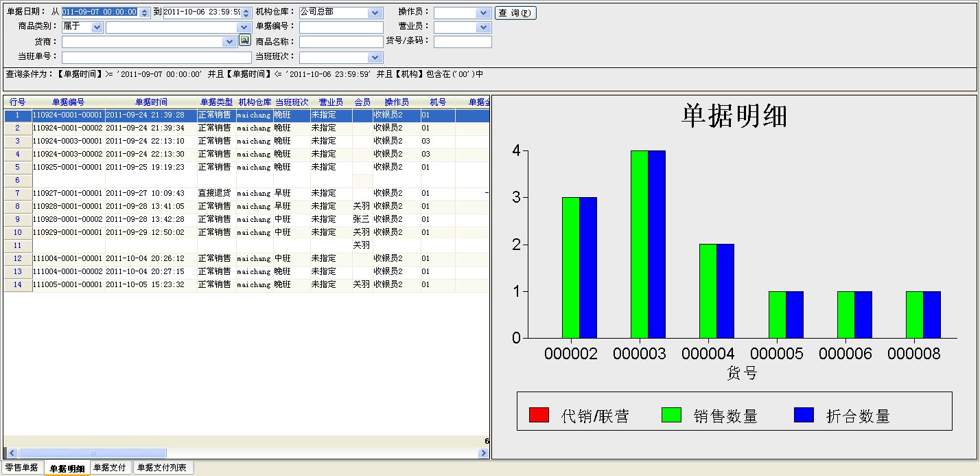Click the 商品名称 input field
Image resolution: width=980 pixels, height=476 pixels.
point(341,42)
